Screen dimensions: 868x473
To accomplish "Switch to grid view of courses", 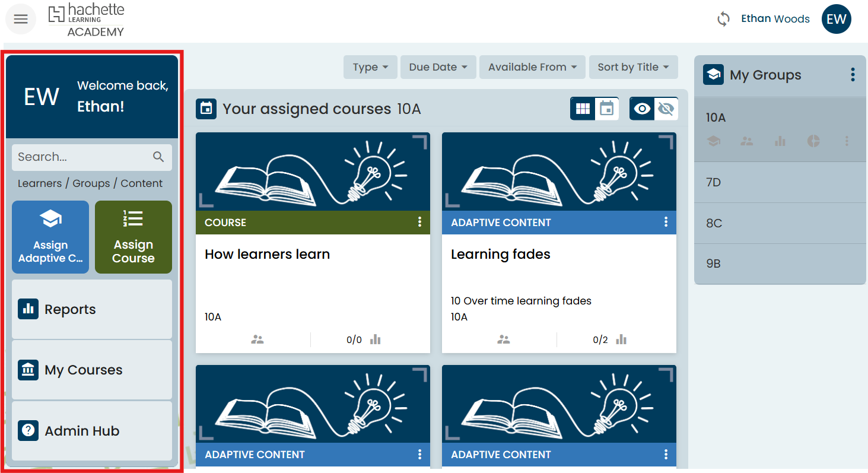I will click(583, 109).
